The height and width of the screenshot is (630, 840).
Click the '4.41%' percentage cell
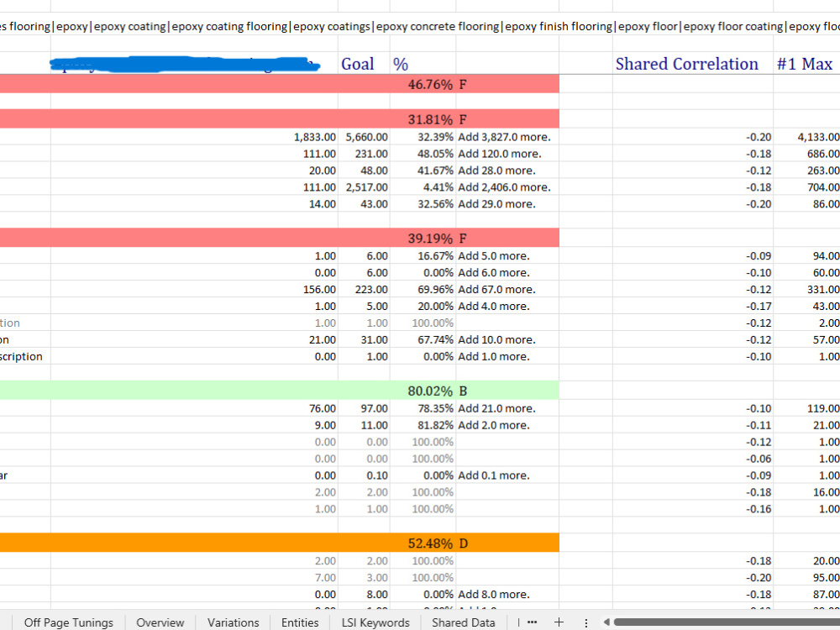423,187
